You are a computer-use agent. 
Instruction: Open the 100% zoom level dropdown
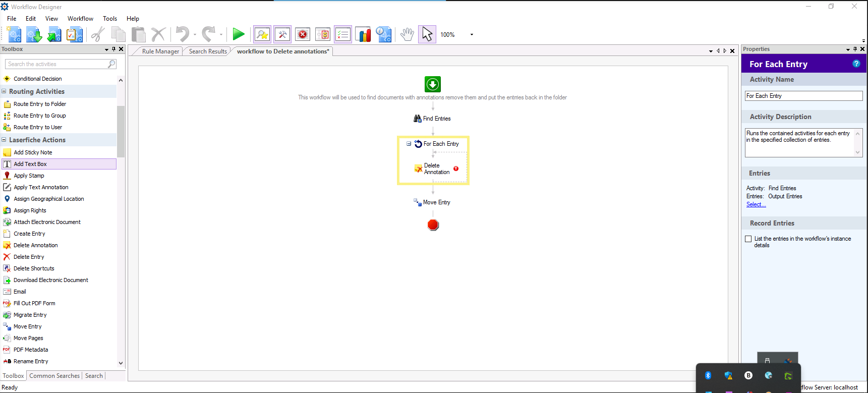coord(472,34)
